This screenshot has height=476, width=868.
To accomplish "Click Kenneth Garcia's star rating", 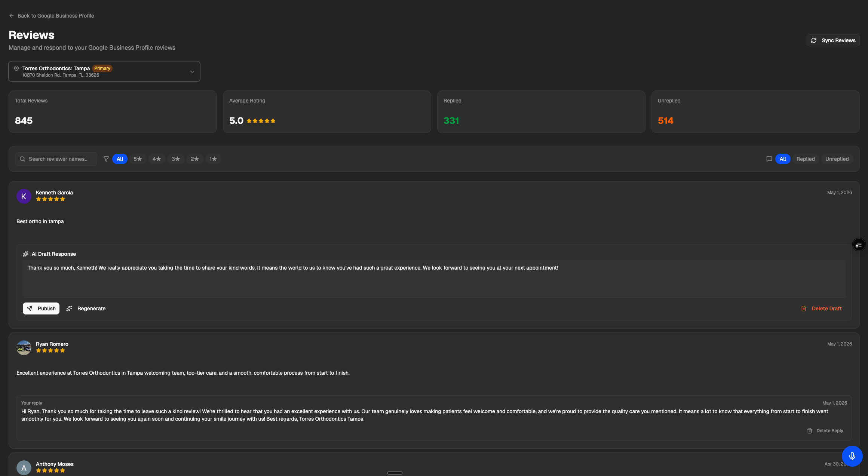I will [50, 199].
